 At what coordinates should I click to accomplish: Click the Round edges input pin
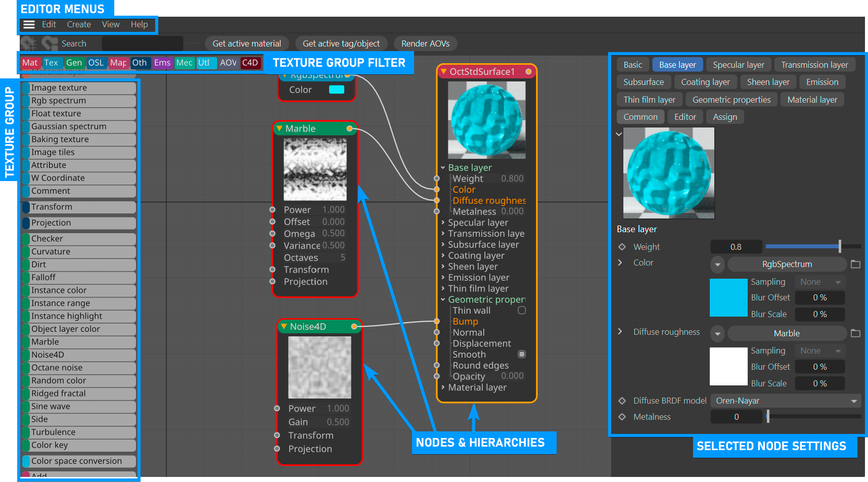[437, 365]
